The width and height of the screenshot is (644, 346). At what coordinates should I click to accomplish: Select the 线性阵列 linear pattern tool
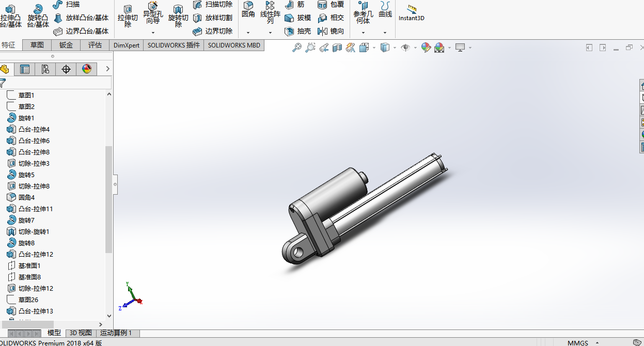pyautogui.click(x=270, y=13)
